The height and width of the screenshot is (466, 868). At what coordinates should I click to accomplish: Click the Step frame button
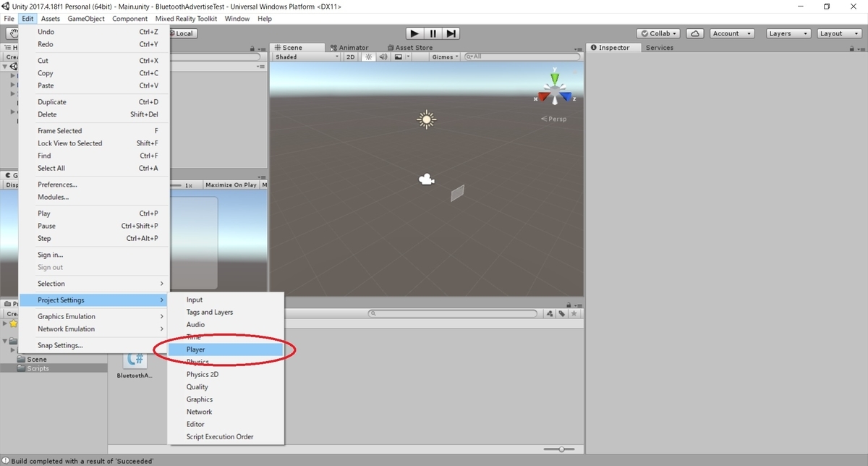coord(451,33)
